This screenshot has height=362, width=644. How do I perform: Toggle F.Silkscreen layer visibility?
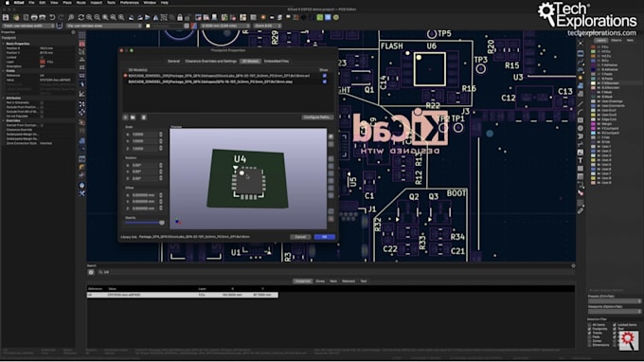point(599,83)
